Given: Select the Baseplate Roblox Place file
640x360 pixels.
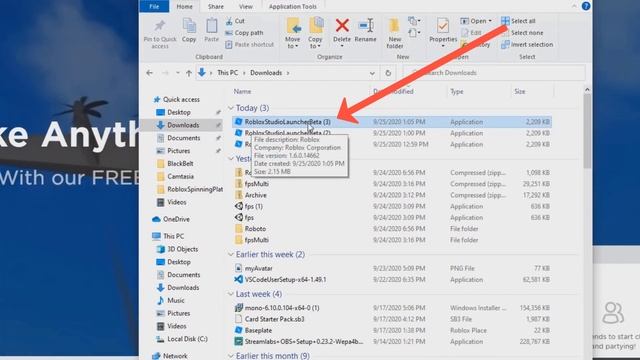Looking at the screenshot, I should coord(258,330).
